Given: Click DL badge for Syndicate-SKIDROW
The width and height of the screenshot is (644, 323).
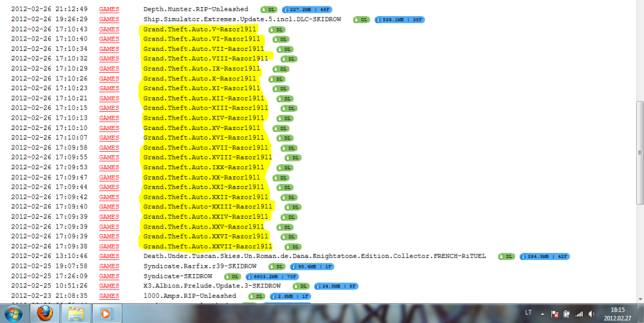Looking at the screenshot, I should point(232,277).
